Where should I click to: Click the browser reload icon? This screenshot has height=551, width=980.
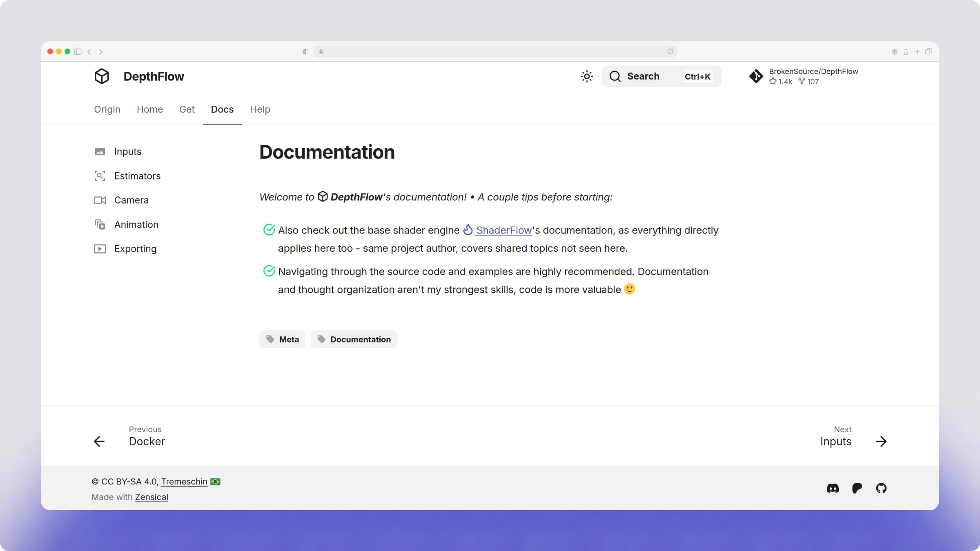pos(670,51)
